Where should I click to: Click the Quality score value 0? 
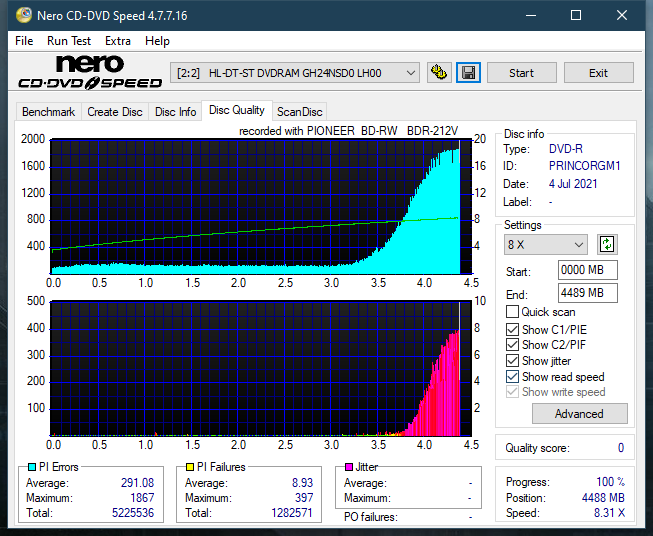click(621, 448)
